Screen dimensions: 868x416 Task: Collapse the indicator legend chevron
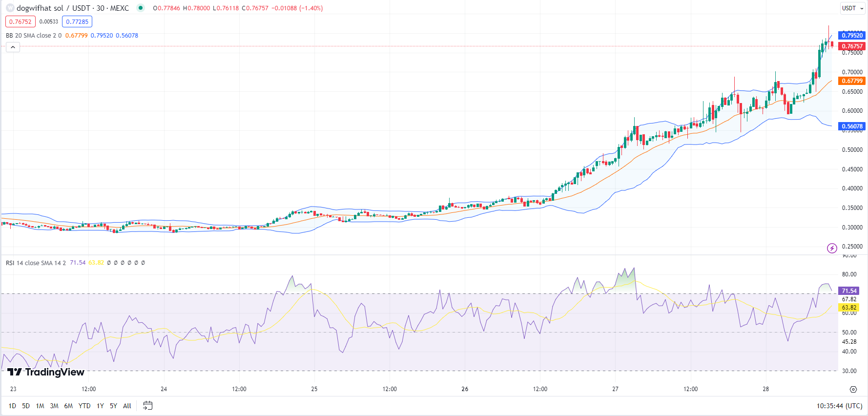point(13,47)
